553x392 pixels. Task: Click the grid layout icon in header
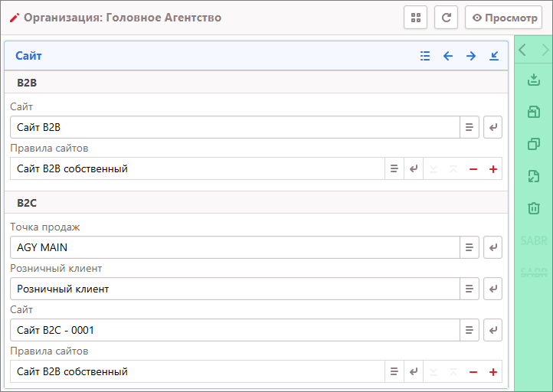tap(415, 18)
